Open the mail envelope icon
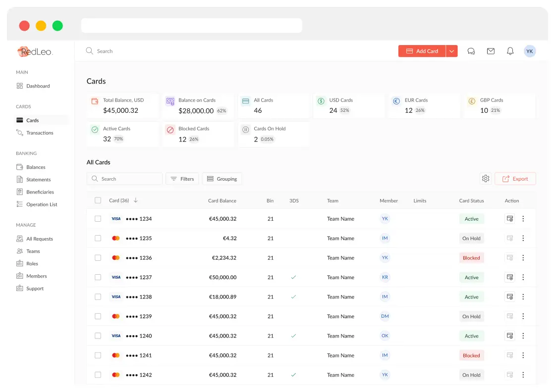 pos(491,51)
